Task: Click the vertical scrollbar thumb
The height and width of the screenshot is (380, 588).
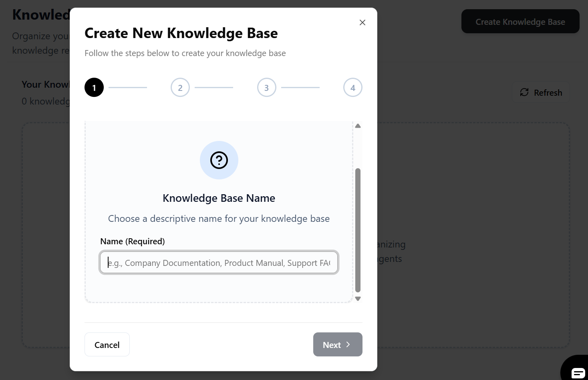Action: point(358,230)
